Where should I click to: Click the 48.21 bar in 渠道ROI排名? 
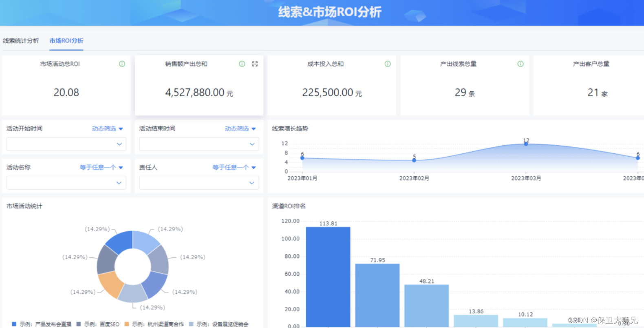tap(426, 306)
